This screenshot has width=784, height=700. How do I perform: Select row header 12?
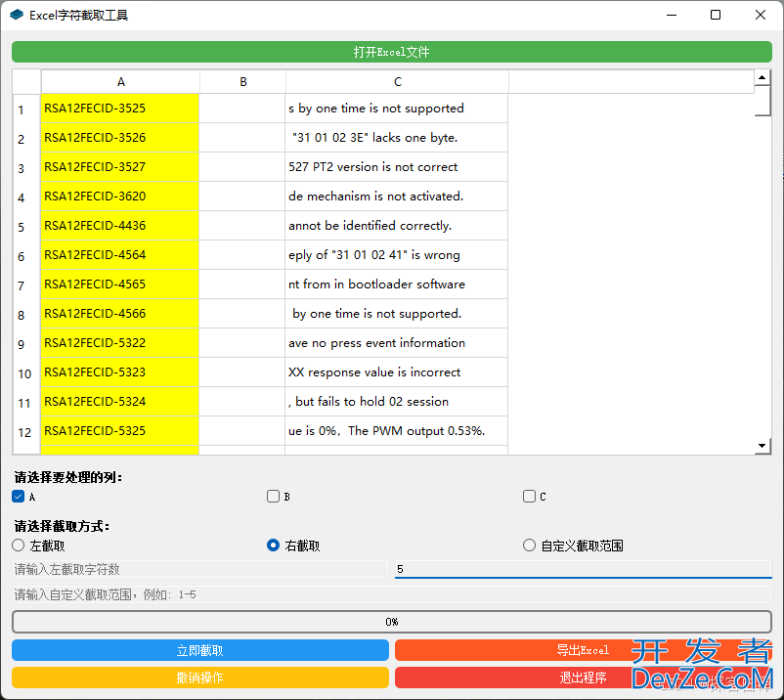pos(26,431)
